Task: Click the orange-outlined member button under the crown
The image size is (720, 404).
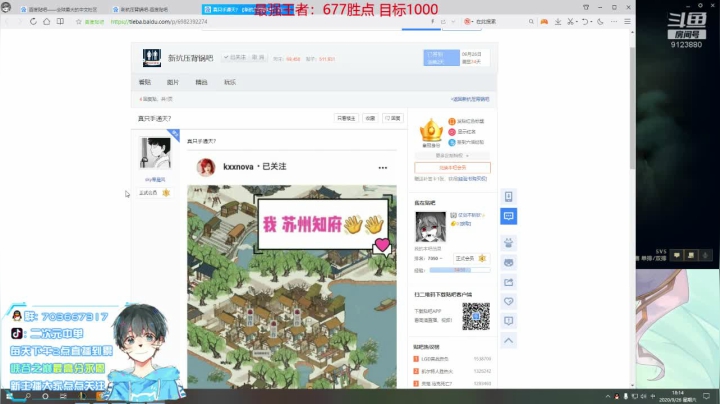Action: [x=452, y=168]
